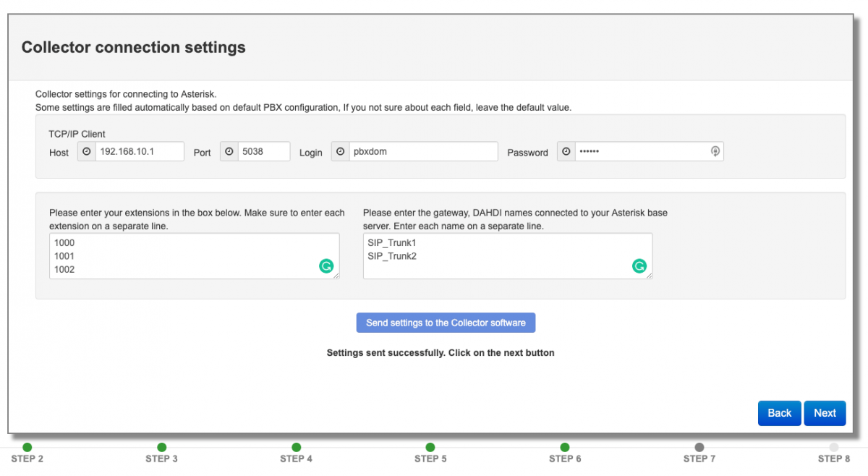Go to Step 8 progress marker
868x476 pixels.
point(834,448)
